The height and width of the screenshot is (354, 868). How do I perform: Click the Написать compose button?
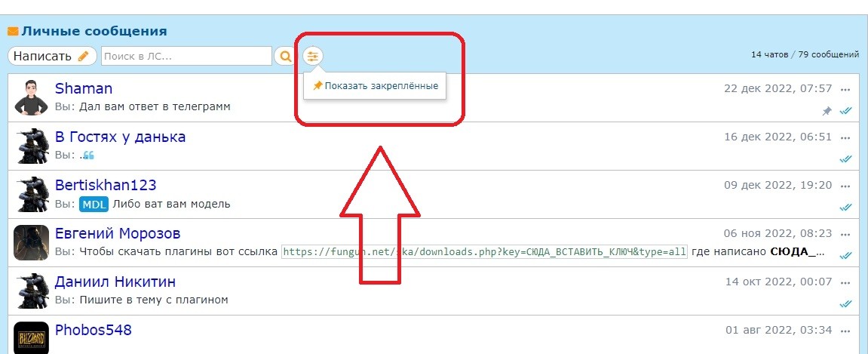pyautogui.click(x=52, y=56)
